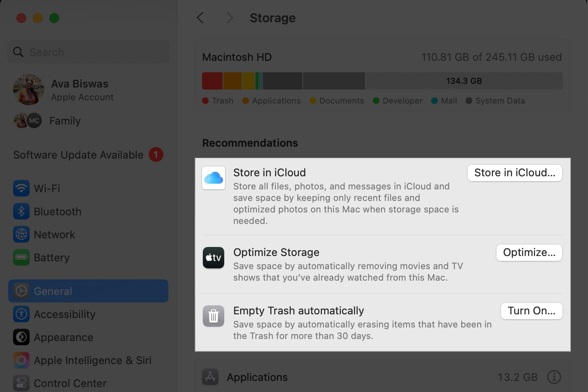This screenshot has width=588, height=392.
Task: Click the Apple TV icon beside Optimize Storage
Action: [214, 258]
